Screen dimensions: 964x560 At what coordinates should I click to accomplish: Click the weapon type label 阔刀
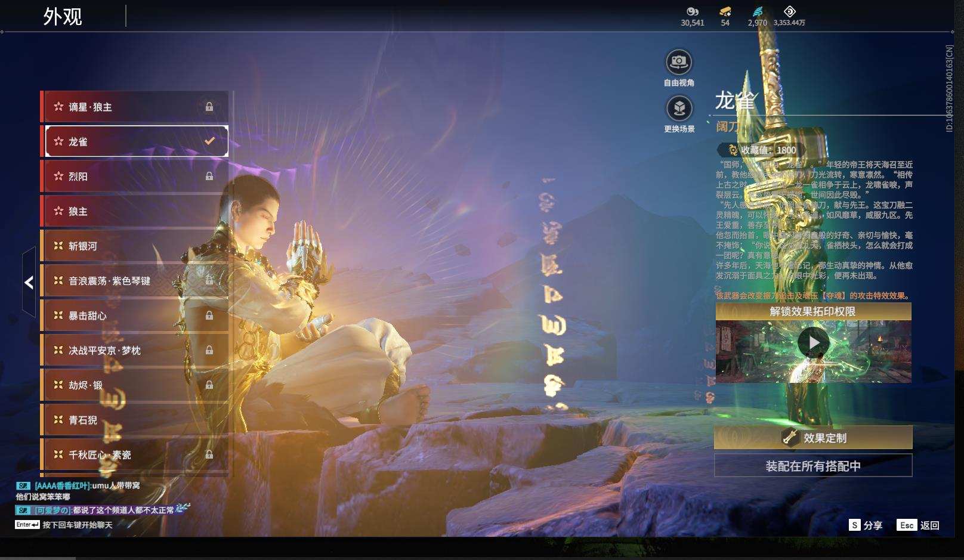728,126
